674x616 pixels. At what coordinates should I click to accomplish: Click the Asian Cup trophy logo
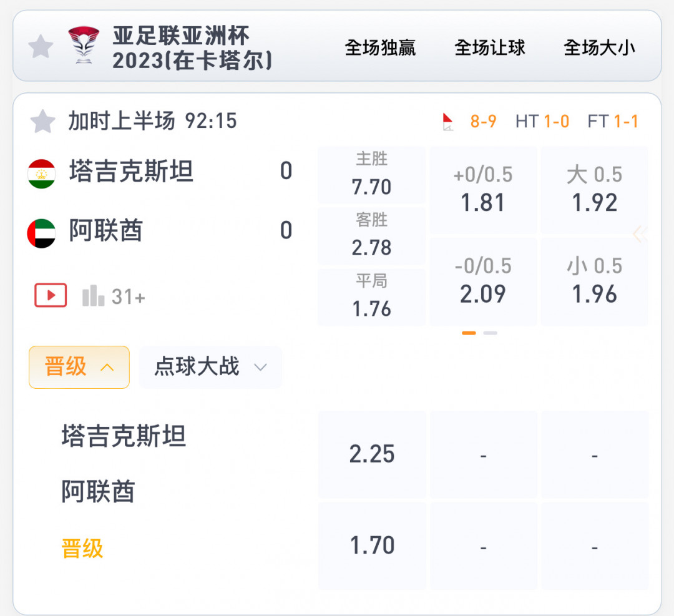point(84,45)
